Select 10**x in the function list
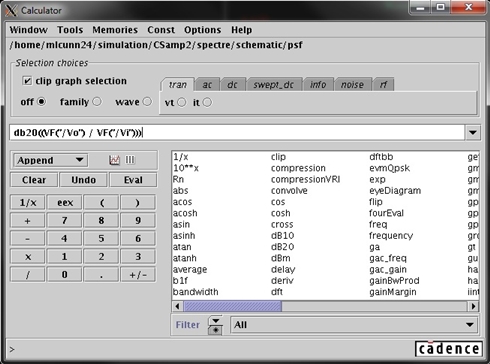490x364 pixels. [186, 168]
